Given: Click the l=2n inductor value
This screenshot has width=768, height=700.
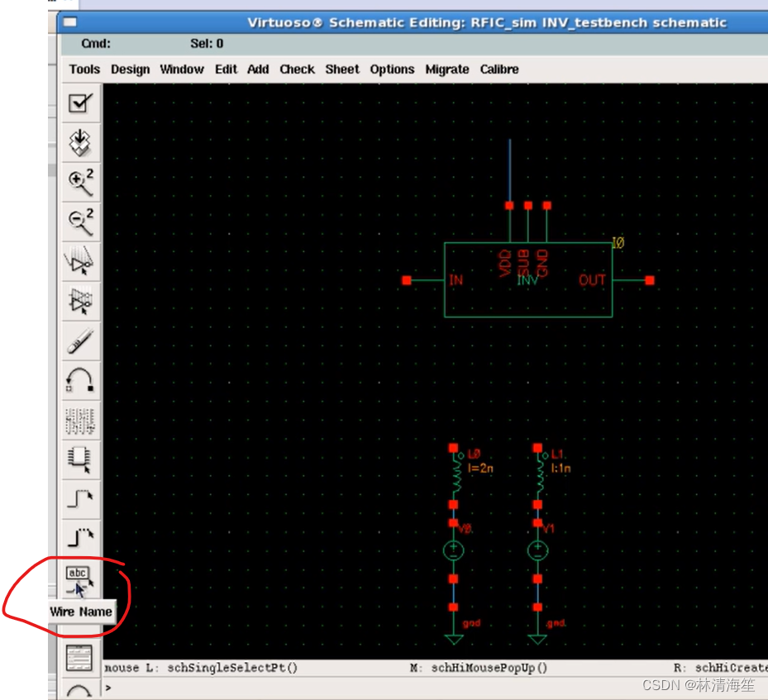Looking at the screenshot, I should (480, 469).
